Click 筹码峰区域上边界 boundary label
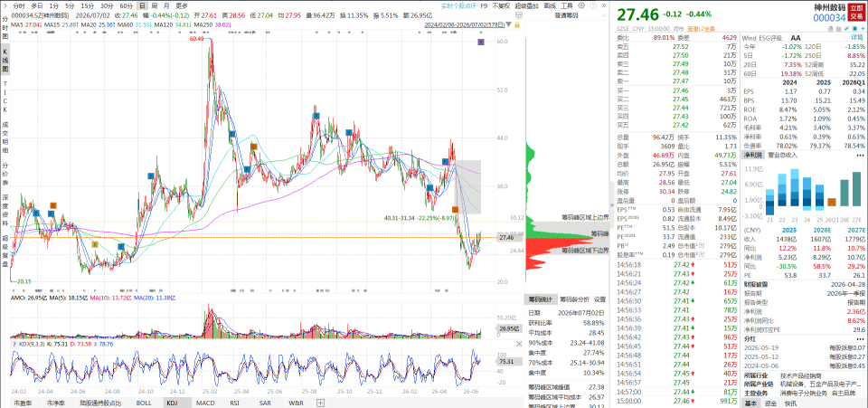This screenshot has height=408, width=868. (x=585, y=217)
